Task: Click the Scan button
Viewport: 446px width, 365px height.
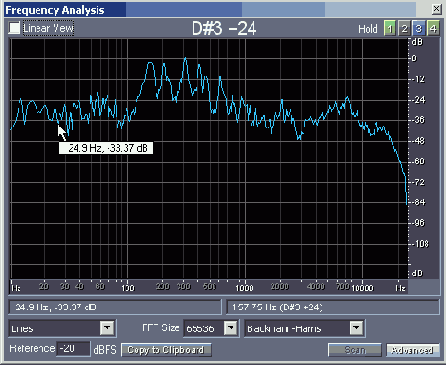Action: (355, 350)
